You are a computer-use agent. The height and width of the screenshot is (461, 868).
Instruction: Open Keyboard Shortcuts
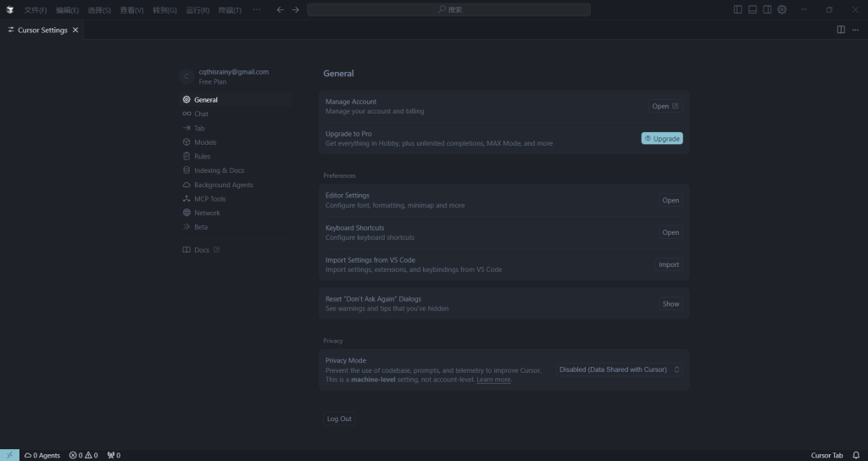[670, 232]
